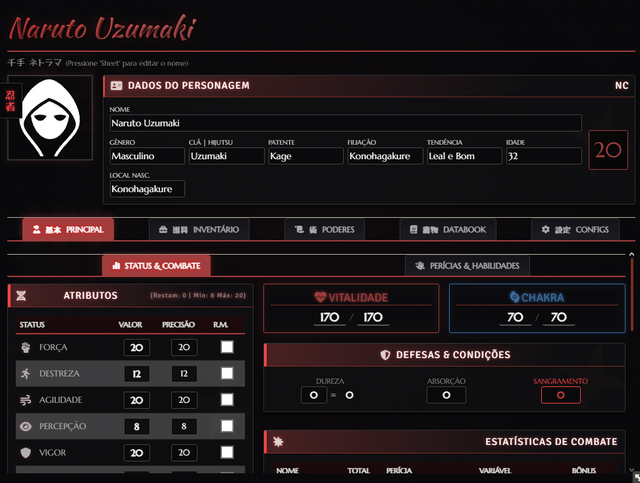
Task: Edit the Agilidade valor field
Action: 137,400
